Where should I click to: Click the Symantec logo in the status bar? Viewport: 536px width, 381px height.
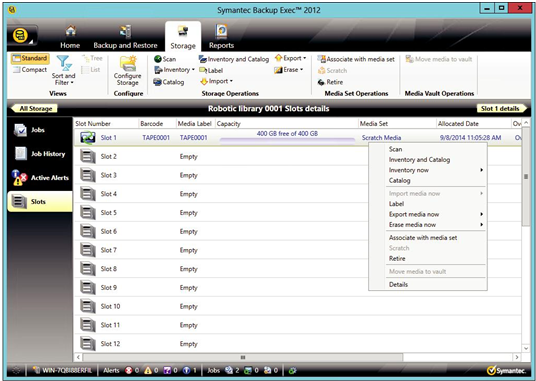click(506, 370)
